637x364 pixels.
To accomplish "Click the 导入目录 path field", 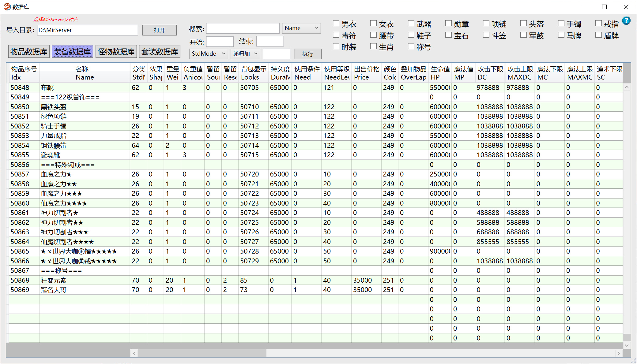I will (x=88, y=30).
